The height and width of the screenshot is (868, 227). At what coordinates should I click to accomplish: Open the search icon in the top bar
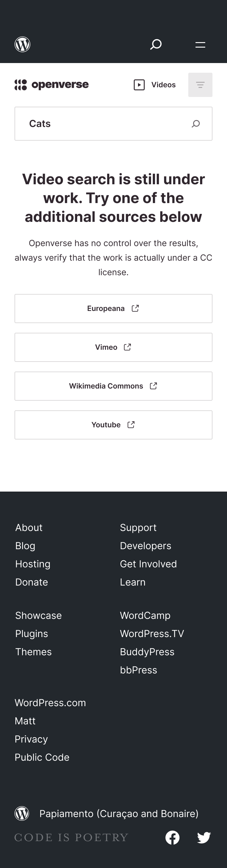click(155, 44)
